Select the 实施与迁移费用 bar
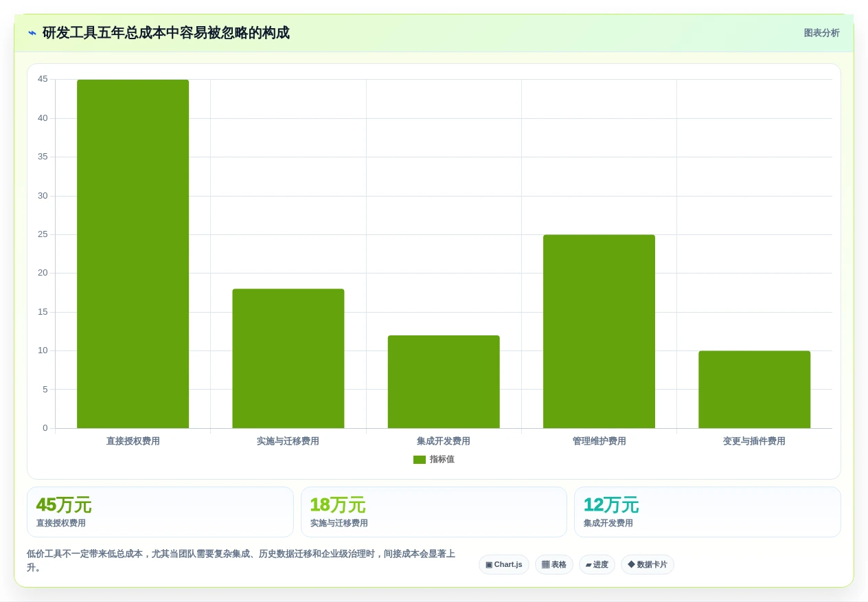Viewport: 868px width, 602px height. 288,359
